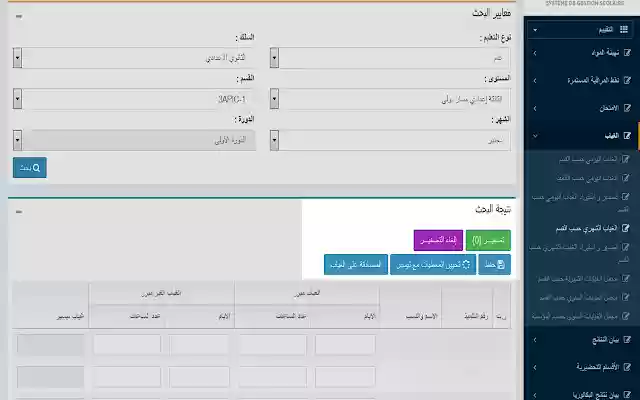640x400 pixels.
Task: Open the نوع التعليم dropdown
Action: coord(390,58)
